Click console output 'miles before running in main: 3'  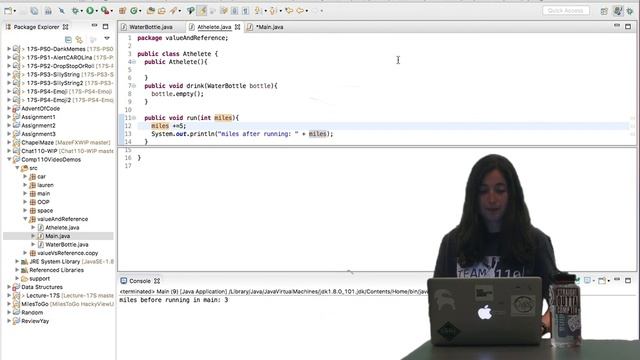pyautogui.click(x=174, y=300)
